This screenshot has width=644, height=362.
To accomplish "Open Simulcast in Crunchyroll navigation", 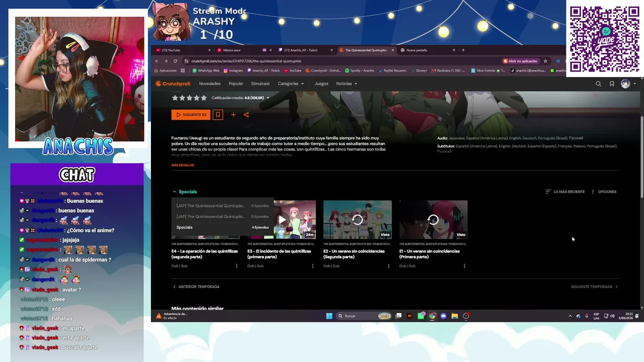I will (x=261, y=84).
